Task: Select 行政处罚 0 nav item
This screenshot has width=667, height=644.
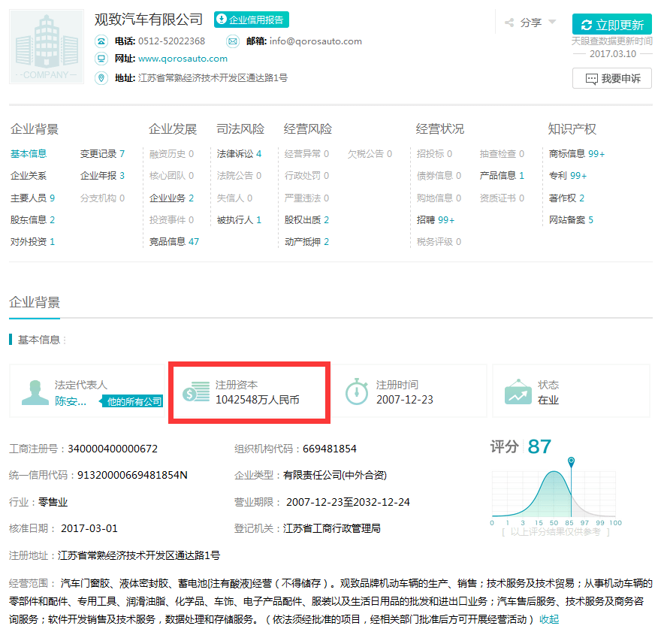Action: coord(306,175)
